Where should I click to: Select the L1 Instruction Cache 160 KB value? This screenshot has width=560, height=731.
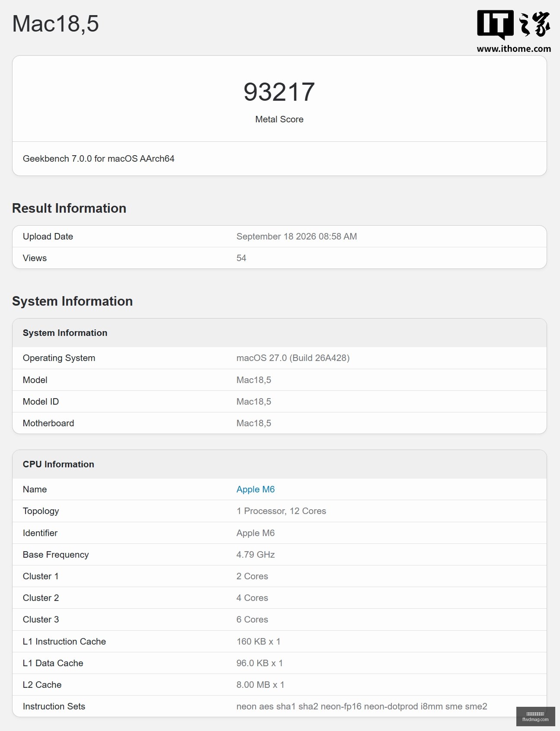[x=258, y=642]
